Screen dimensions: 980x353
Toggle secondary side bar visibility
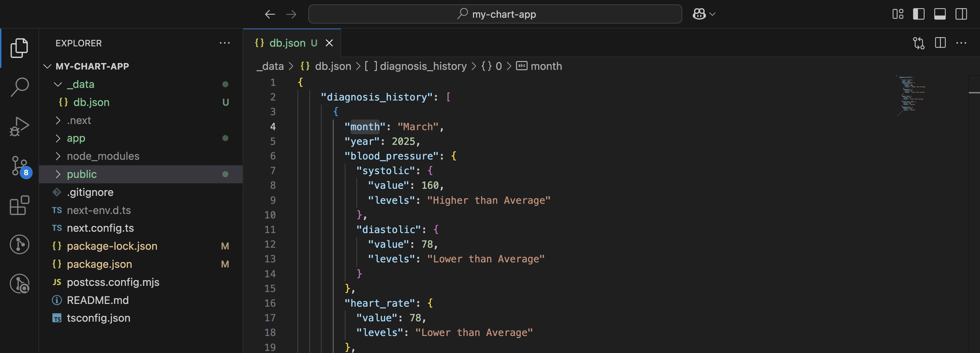point(961,14)
